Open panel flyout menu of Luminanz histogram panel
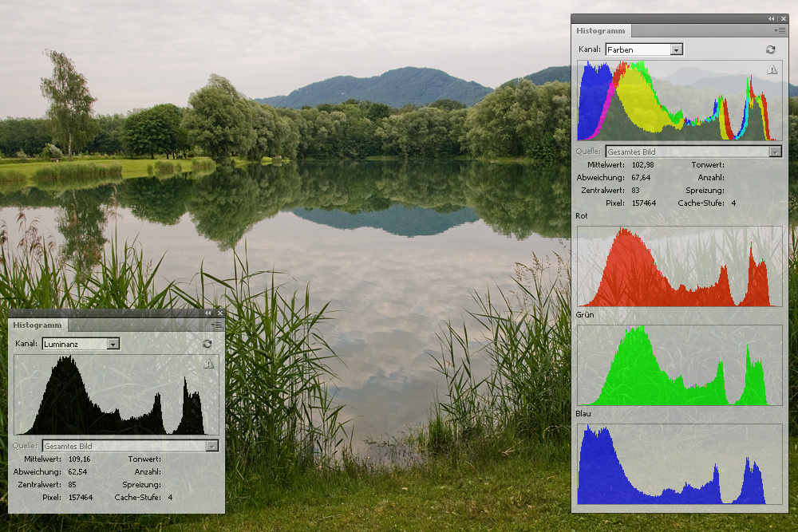The width and height of the screenshot is (798, 532). [217, 325]
